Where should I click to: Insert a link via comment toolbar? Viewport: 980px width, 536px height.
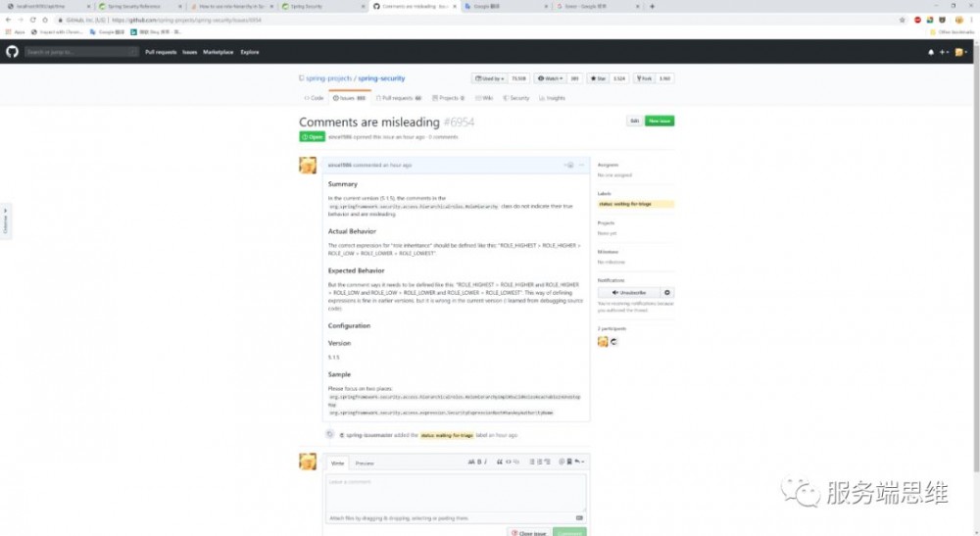pos(516,462)
